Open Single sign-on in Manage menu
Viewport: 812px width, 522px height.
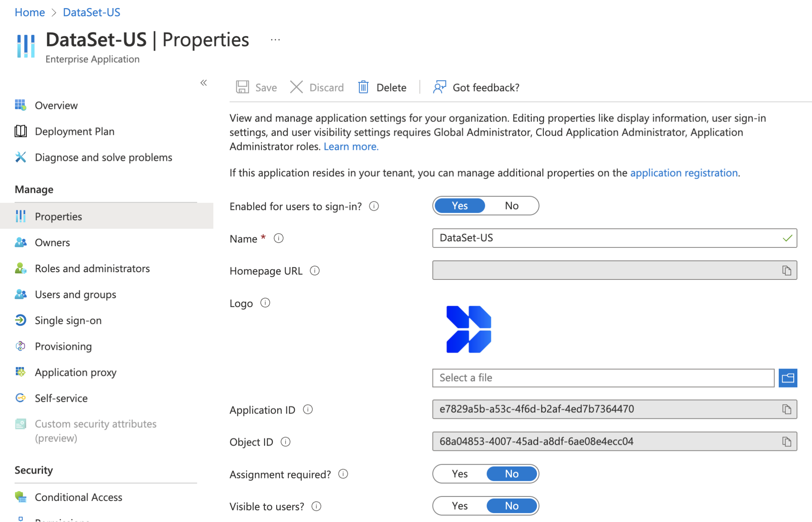click(x=68, y=321)
